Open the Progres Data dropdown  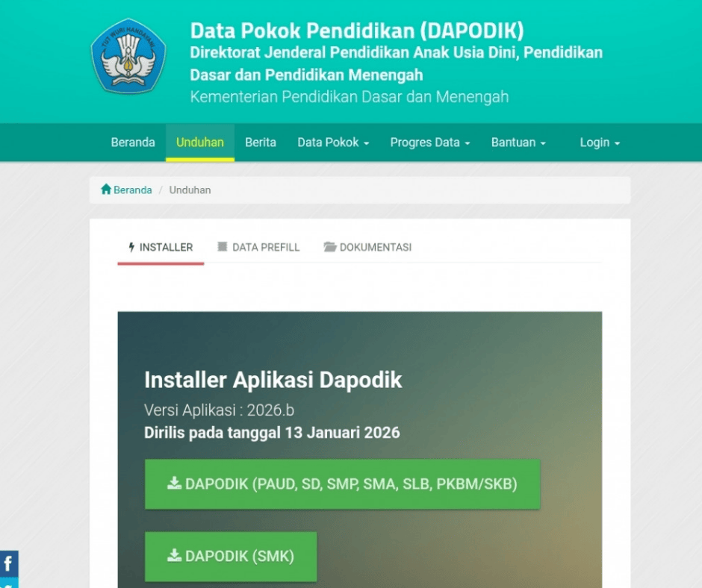[429, 143]
